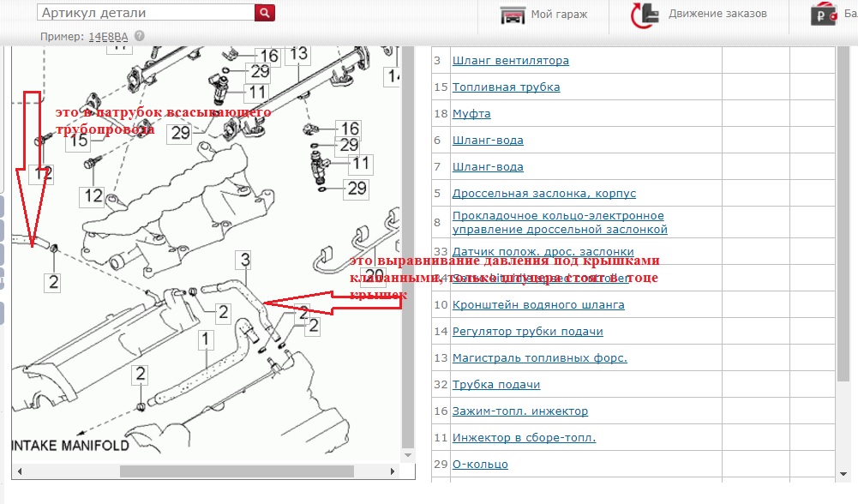The image size is (858, 504).
Task: Click the Движение заказов truck icon
Action: pos(645,15)
